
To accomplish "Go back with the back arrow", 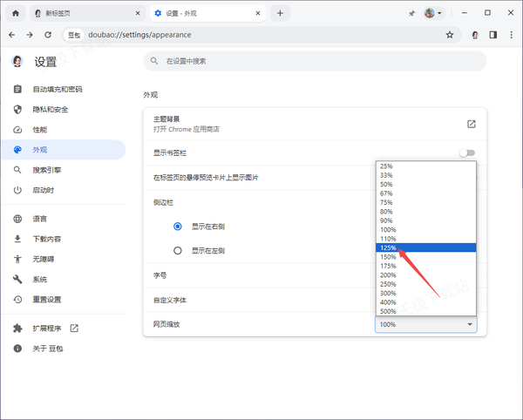I will point(11,35).
